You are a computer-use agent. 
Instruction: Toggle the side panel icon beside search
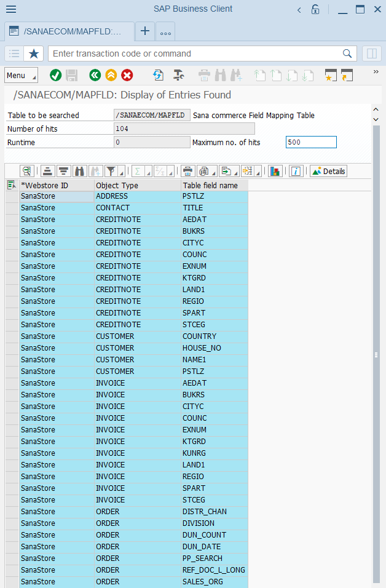pyautogui.click(x=371, y=54)
